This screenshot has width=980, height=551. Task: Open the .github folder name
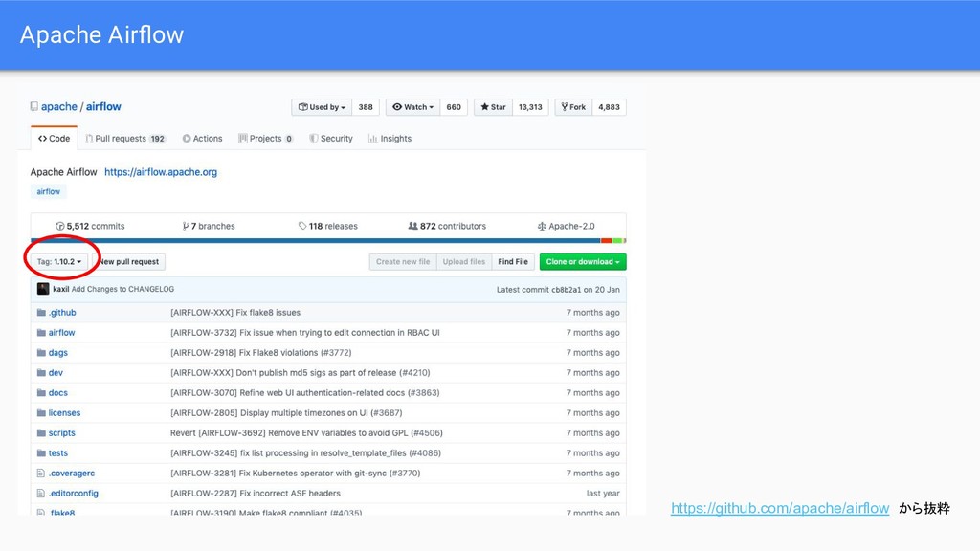click(x=62, y=313)
